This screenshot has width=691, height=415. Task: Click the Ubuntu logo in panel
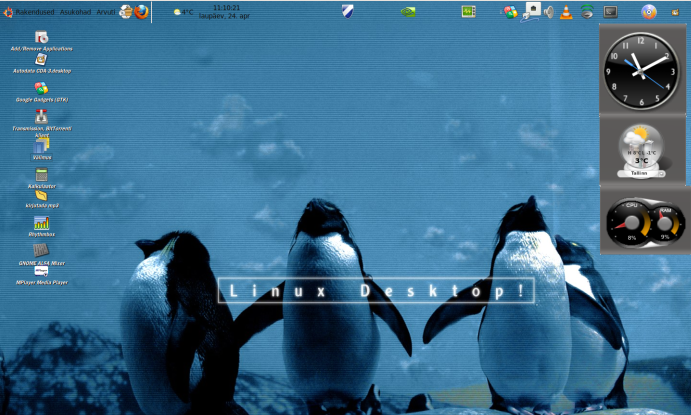8,12
